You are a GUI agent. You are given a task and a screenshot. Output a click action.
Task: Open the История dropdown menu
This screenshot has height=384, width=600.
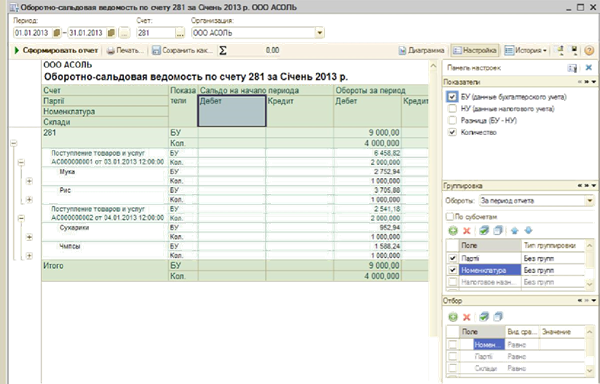point(526,50)
